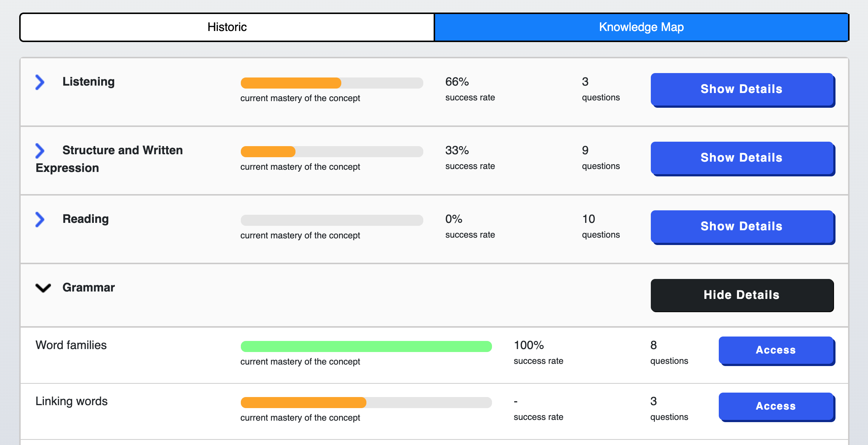Viewport: 868px width, 445px height.
Task: Select the Knowledge Map tab
Action: [641, 27]
